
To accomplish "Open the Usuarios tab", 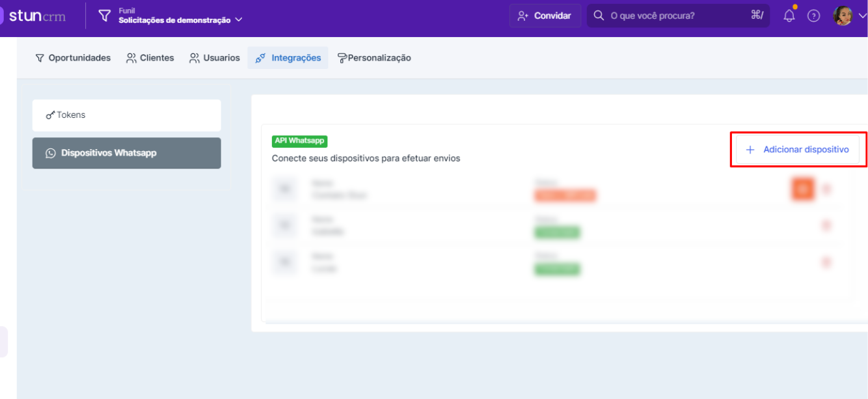I will point(215,58).
